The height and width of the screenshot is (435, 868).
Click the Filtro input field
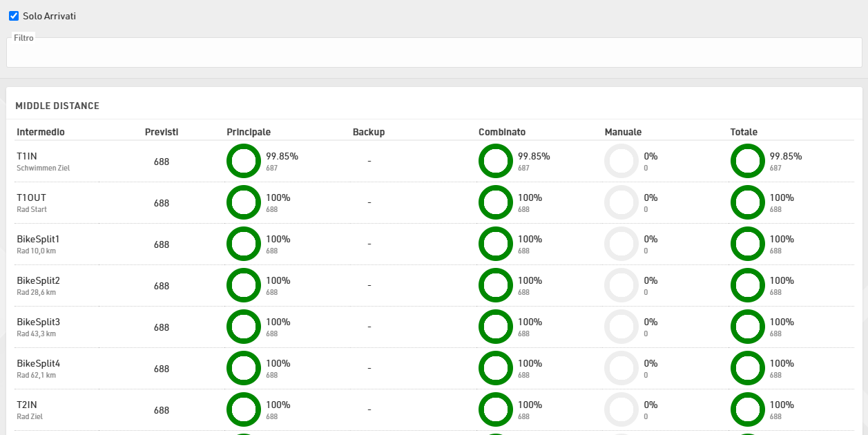(x=434, y=54)
